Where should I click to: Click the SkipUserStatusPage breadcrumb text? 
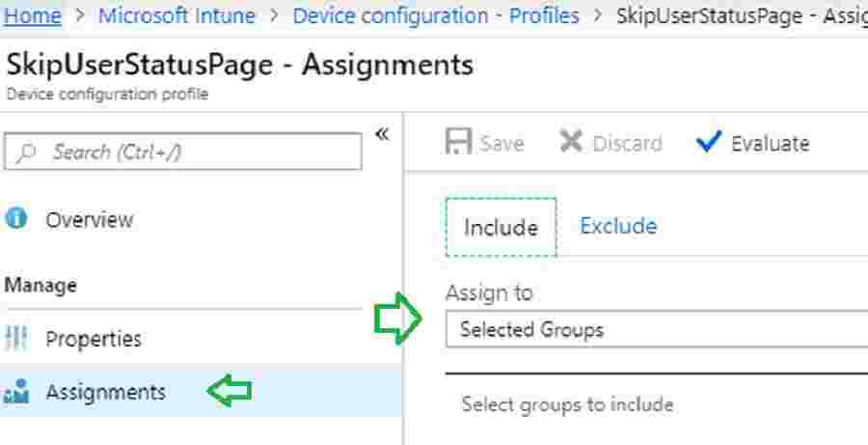coord(742,15)
